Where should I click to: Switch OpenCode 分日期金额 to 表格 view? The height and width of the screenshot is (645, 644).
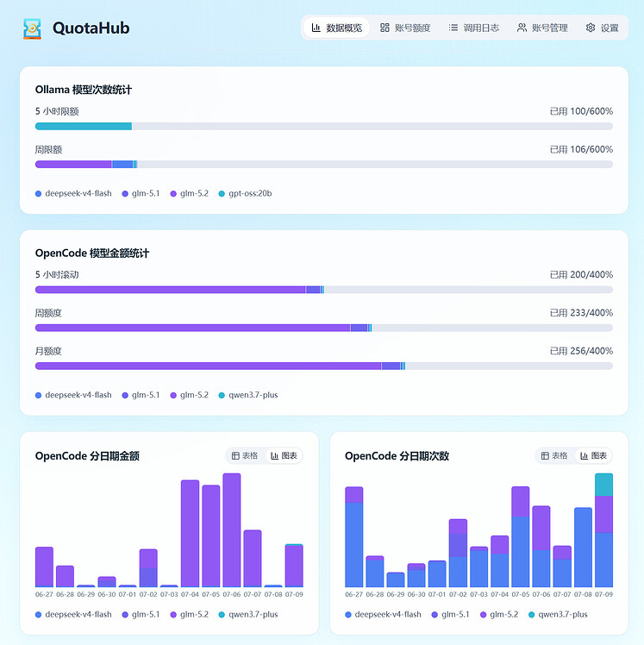point(245,456)
